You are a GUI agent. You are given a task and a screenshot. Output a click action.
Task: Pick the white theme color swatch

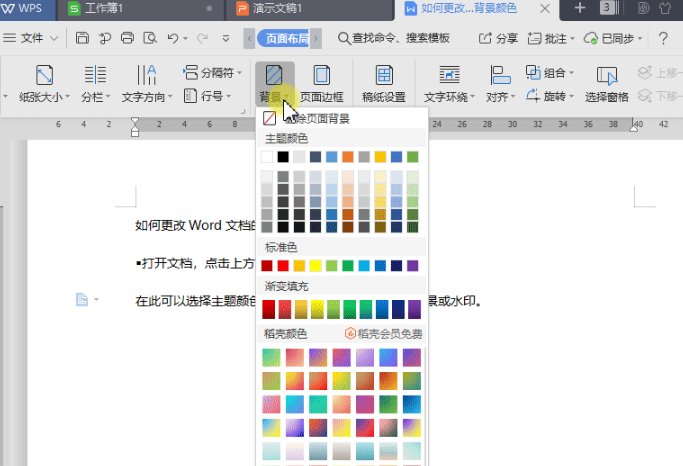267,157
